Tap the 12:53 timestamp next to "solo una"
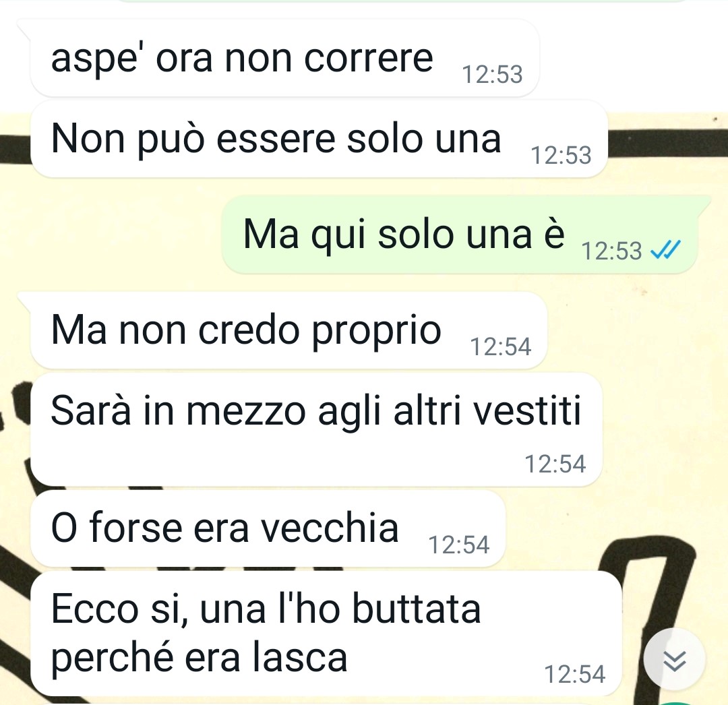 [x=561, y=155]
